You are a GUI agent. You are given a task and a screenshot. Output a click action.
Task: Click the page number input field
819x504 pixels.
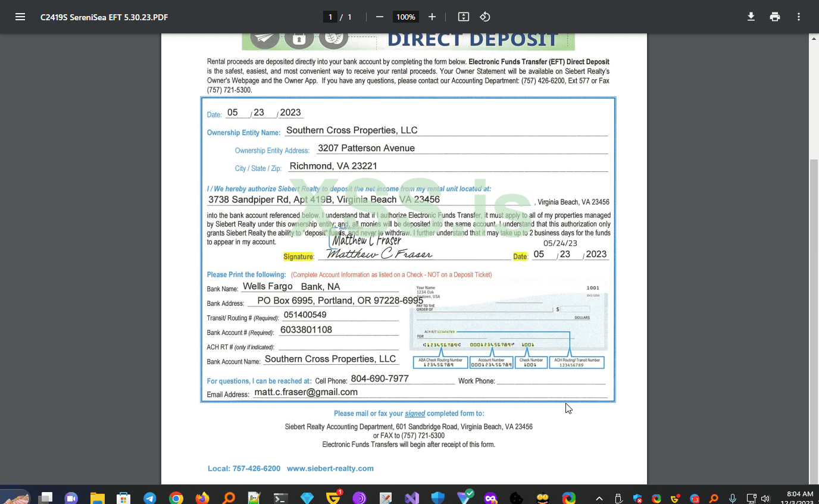330,17
